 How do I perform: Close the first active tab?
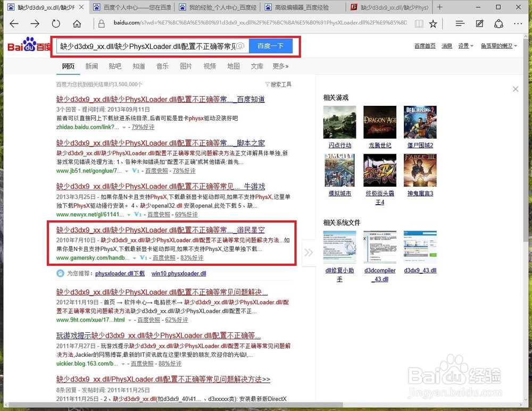[81, 7]
